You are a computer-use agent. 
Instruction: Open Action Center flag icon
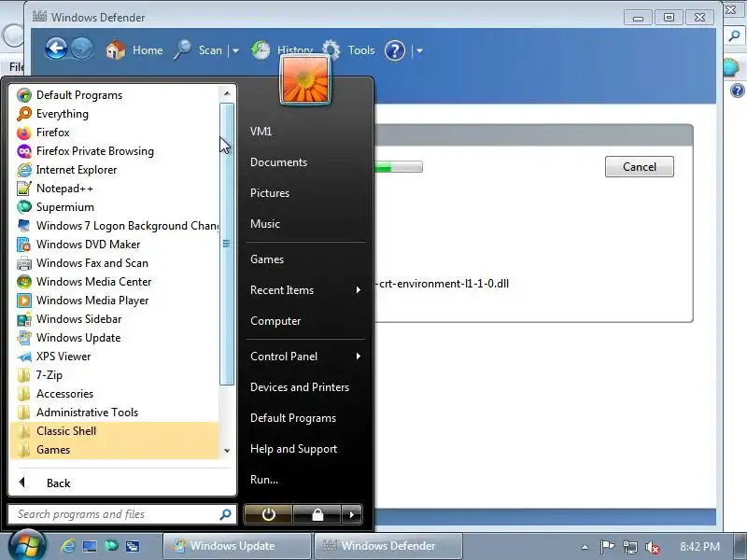coord(608,546)
